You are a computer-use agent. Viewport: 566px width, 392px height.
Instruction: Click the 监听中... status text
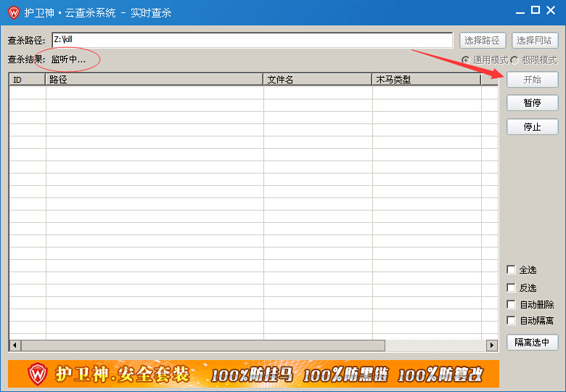[x=68, y=60]
